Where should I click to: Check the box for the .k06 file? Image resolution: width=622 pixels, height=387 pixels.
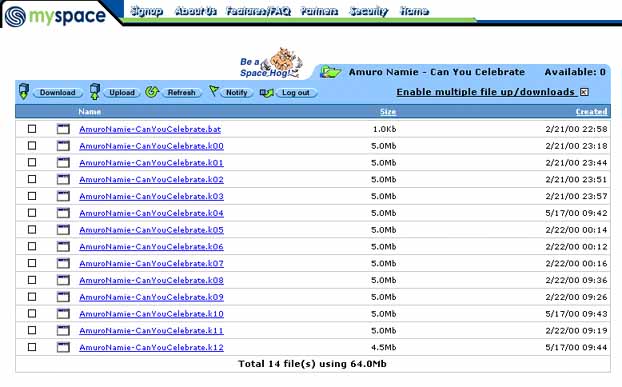click(x=32, y=246)
